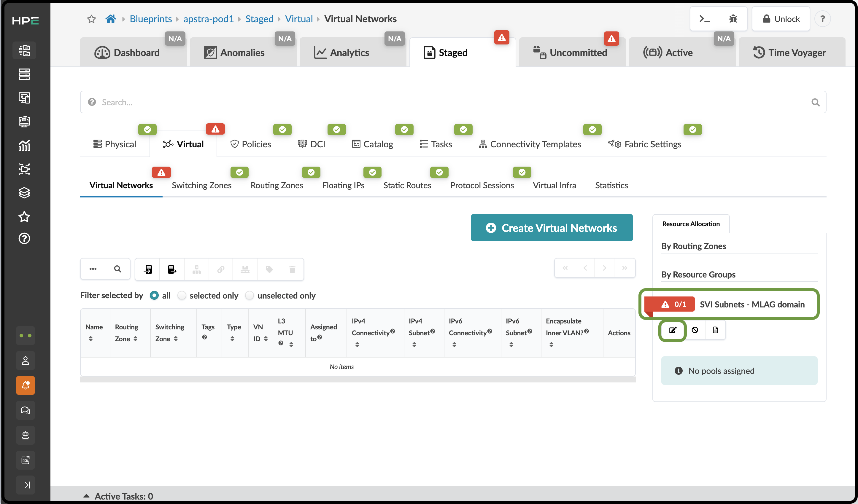Open the Resource Allocation panel tab
The width and height of the screenshot is (858, 504).
[691, 224]
